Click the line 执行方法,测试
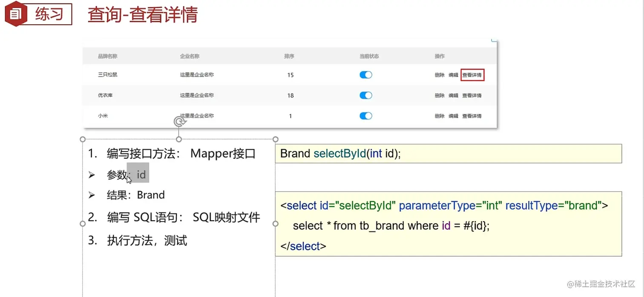Screen dimensions: 644x297 [x=138, y=240]
